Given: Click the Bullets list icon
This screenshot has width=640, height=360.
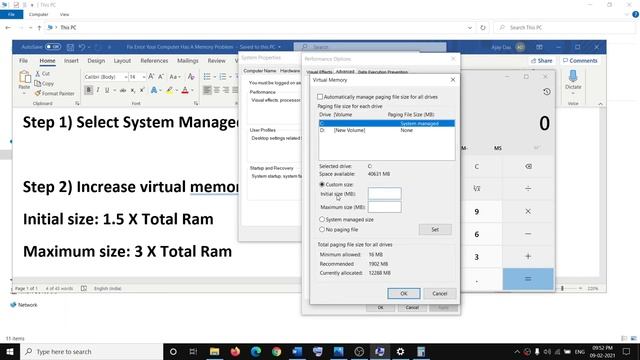Looking at the screenshot, I should 207,77.
